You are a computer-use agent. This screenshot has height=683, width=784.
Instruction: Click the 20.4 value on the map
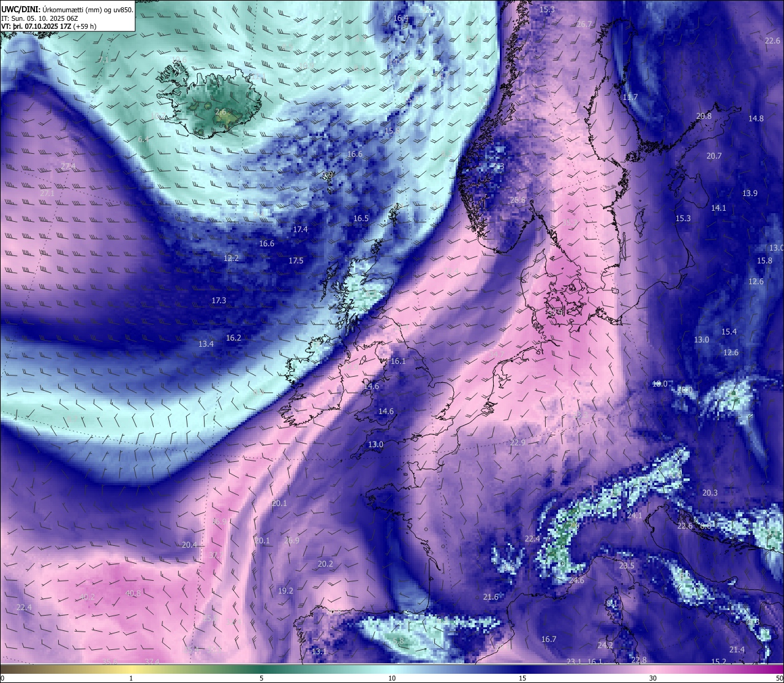click(x=189, y=545)
